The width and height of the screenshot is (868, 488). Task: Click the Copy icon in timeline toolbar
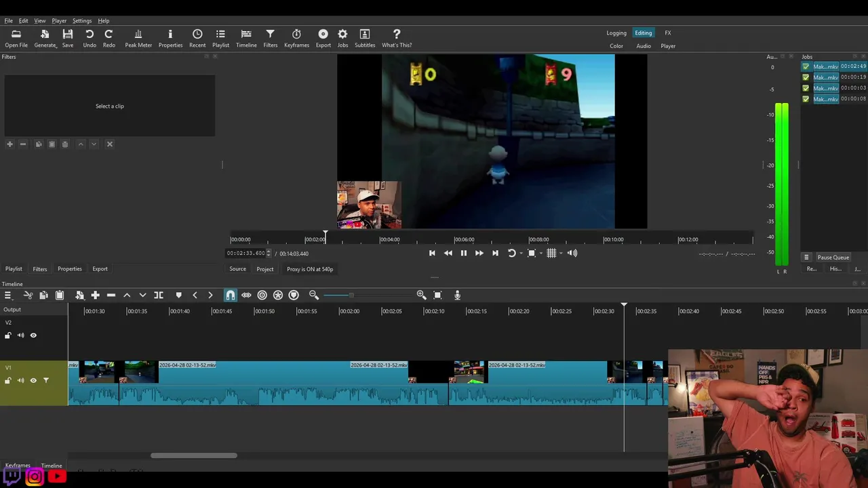pyautogui.click(x=43, y=295)
